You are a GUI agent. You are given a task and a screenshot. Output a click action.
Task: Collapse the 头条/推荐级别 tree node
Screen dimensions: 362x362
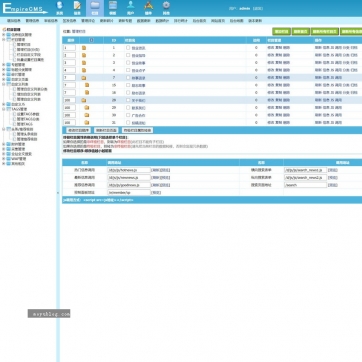(4, 129)
